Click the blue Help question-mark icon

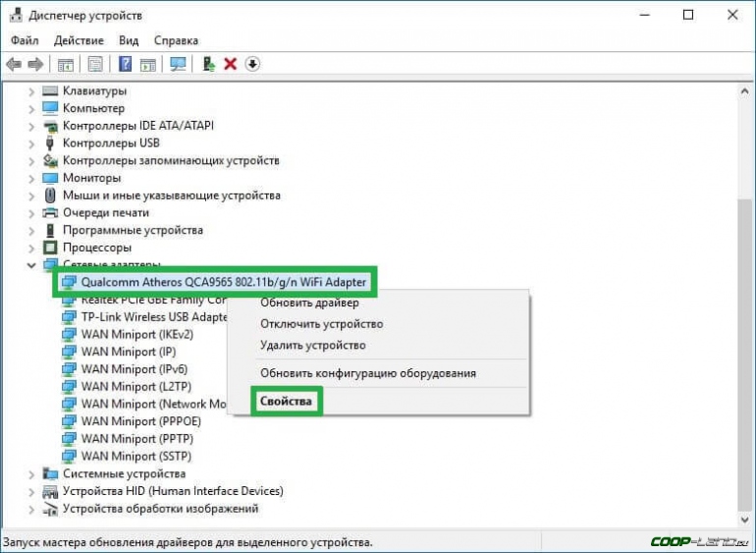point(125,64)
